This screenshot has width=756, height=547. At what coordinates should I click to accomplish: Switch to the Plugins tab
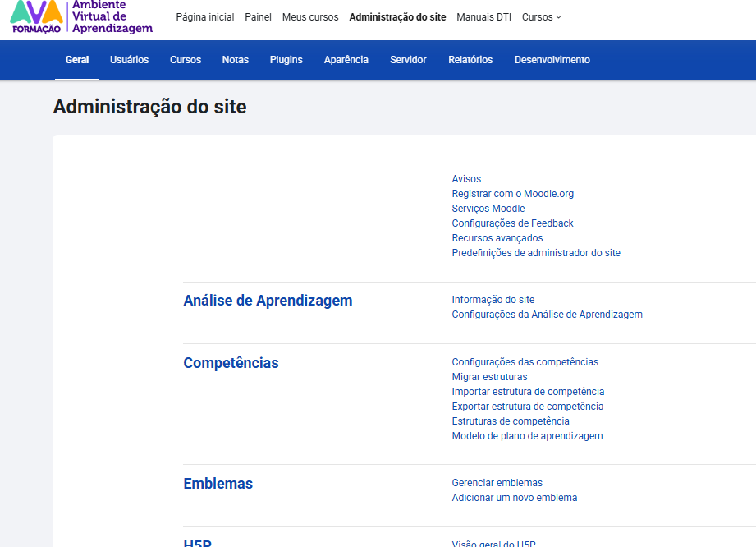[286, 60]
